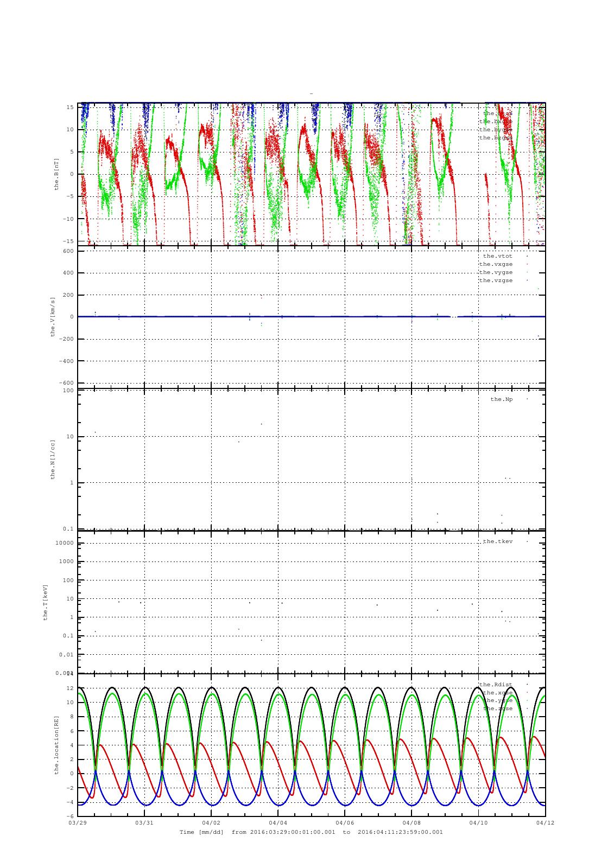Screen dimensions: 614x868
Task: Click the '-400' tick on velocity axis
Action: click(66, 361)
